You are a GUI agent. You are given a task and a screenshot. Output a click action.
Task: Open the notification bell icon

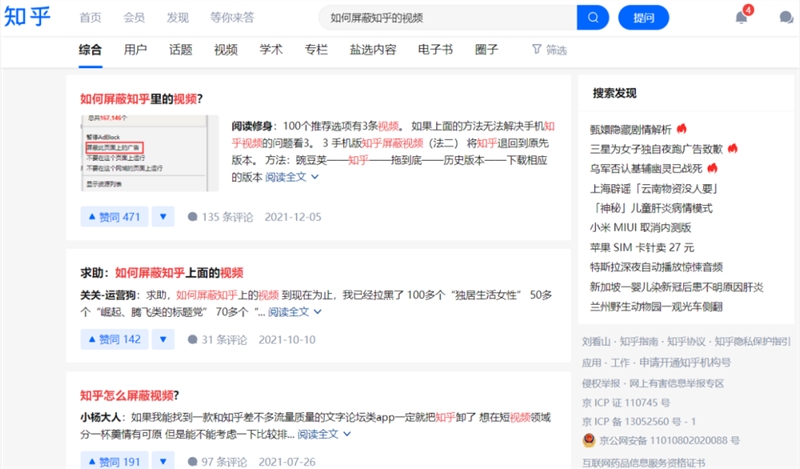[x=741, y=18]
